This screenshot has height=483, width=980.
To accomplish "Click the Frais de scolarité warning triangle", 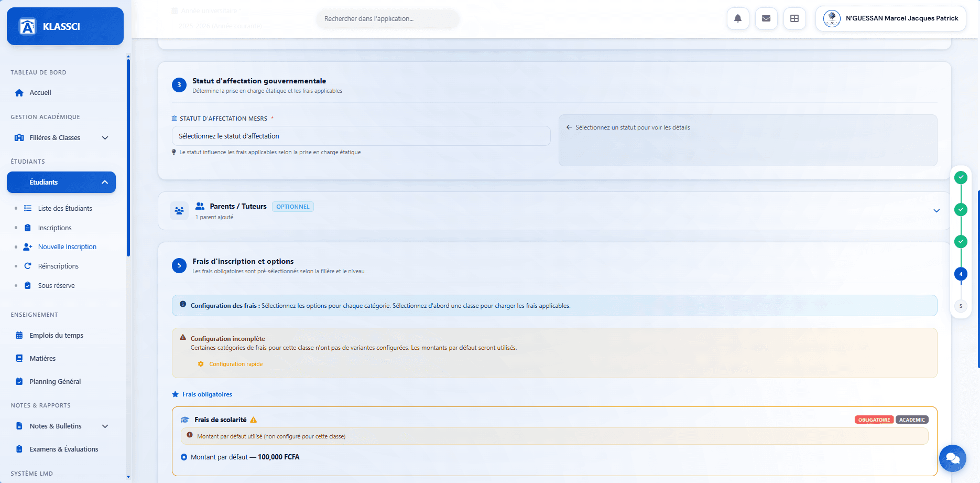I will coord(254,420).
